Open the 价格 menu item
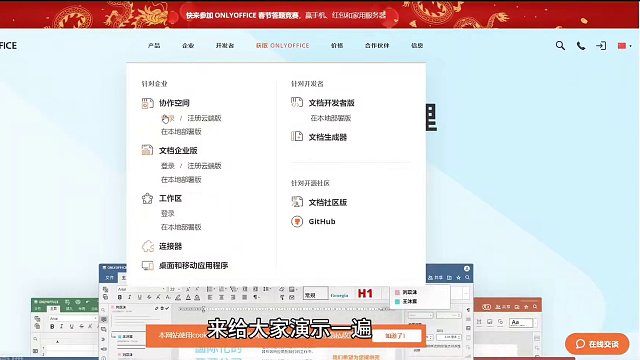 (337, 46)
